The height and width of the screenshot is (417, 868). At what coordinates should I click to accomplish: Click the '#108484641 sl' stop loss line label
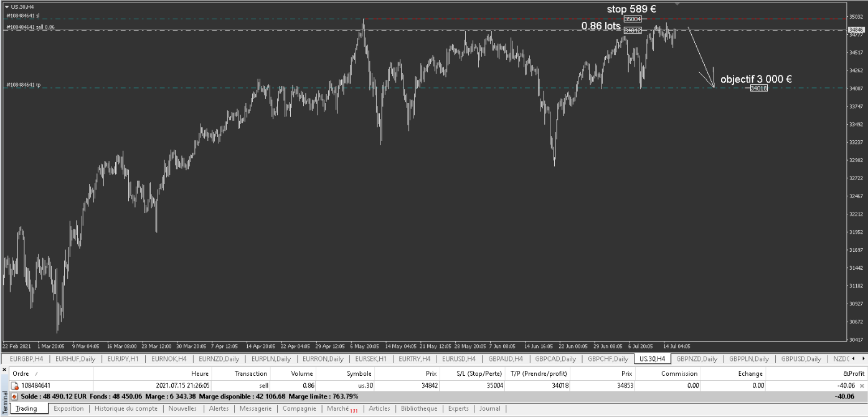23,16
